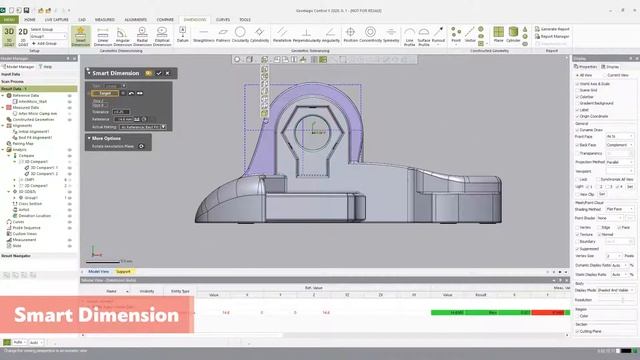
Task: Select the Smart Dimension ribbon tool
Action: (x=80, y=36)
